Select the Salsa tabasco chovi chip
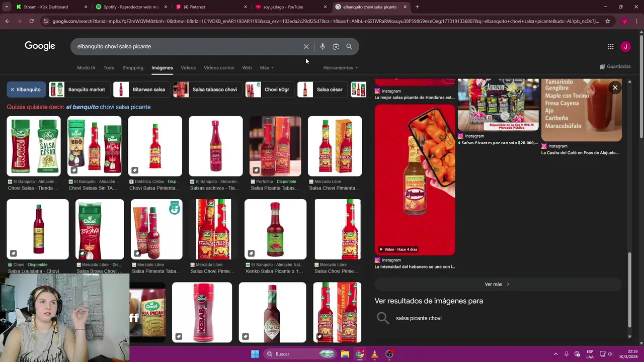The image size is (644, 362). (207, 89)
